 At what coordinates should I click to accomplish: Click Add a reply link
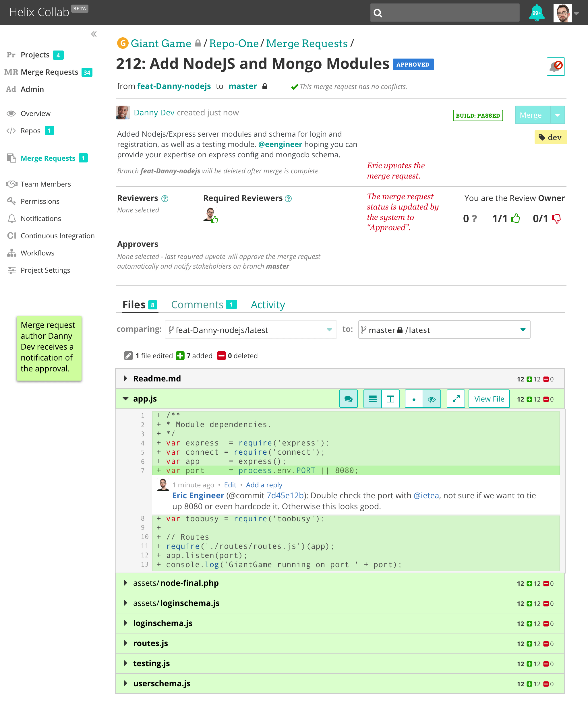click(264, 484)
